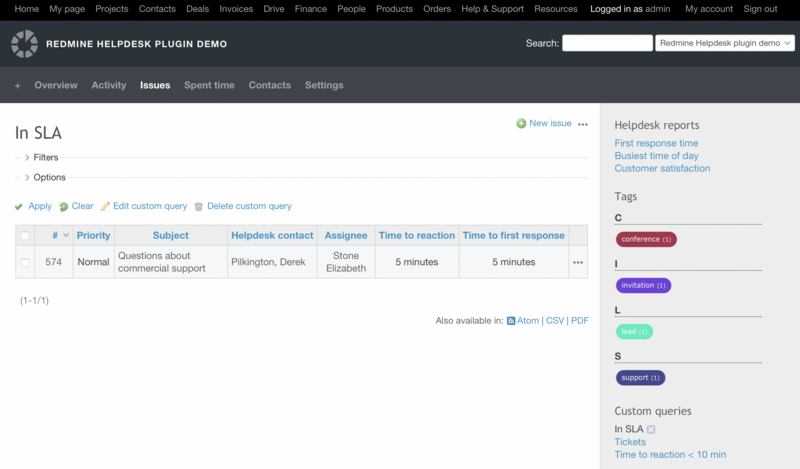
Task: Open the Customer satisfaction report link
Action: point(662,168)
